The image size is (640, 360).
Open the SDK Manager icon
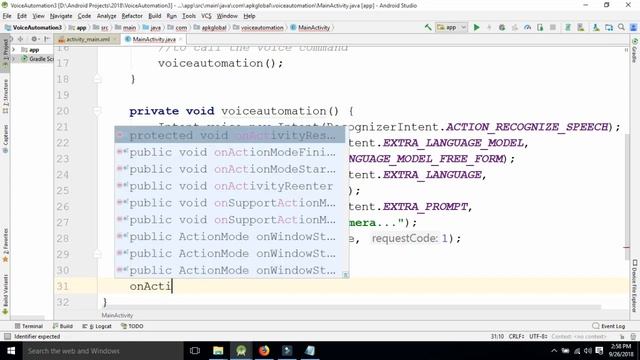click(x=596, y=27)
